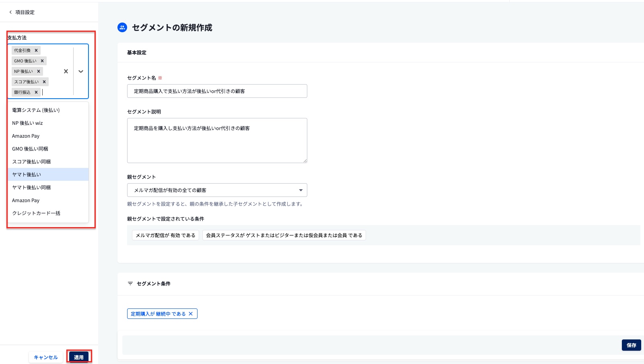Viewport: 644px width, 364px height.
Task: Remove the 銀行振込 payment tag
Action: click(36, 92)
